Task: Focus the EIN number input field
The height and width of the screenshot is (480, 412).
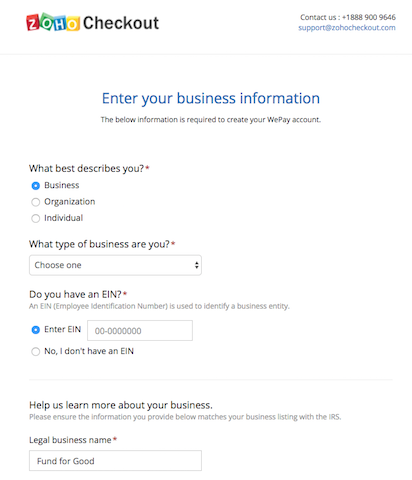Action: point(140,330)
